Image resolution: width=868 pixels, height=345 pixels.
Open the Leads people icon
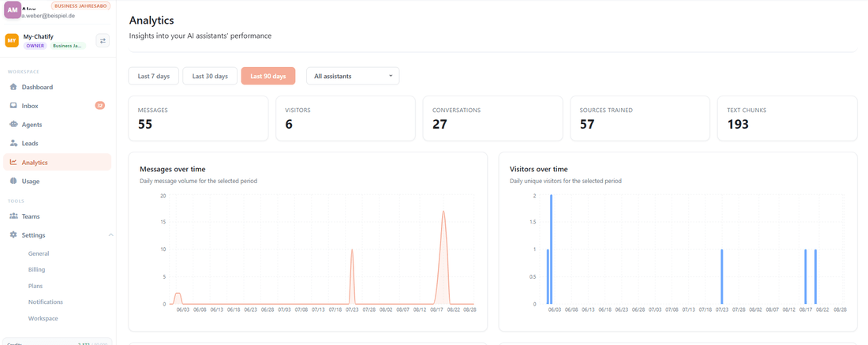13,144
